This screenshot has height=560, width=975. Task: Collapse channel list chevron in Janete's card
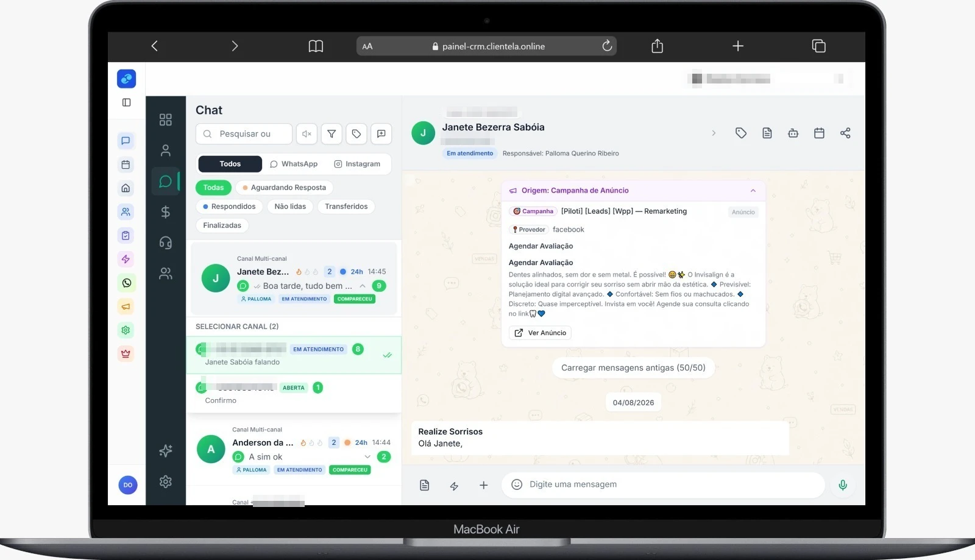[363, 286]
